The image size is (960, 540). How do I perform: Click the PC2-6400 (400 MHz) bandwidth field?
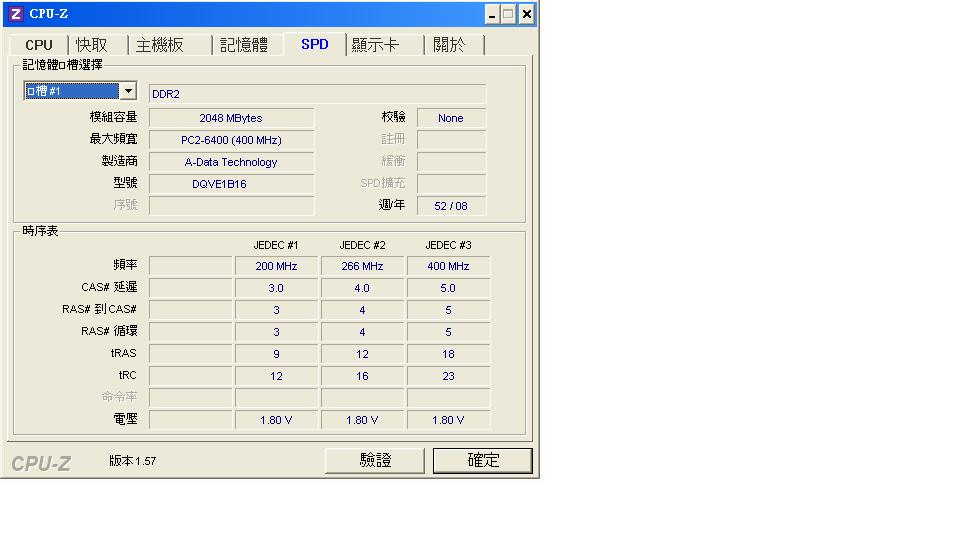click(231, 140)
